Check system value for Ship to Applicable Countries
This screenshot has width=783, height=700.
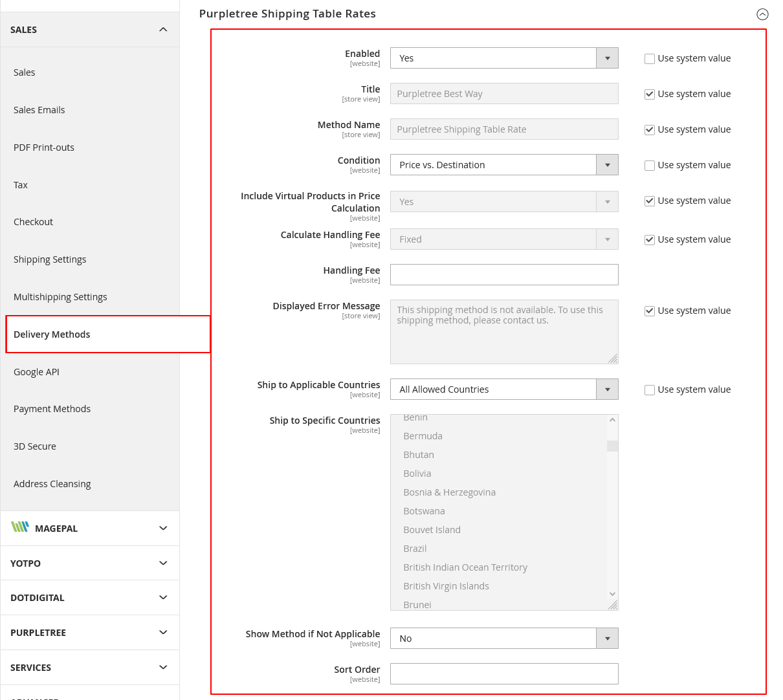[650, 390]
